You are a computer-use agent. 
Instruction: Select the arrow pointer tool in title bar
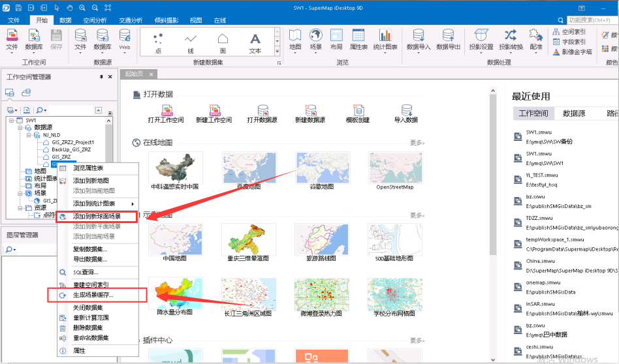pyautogui.click(x=57, y=7)
